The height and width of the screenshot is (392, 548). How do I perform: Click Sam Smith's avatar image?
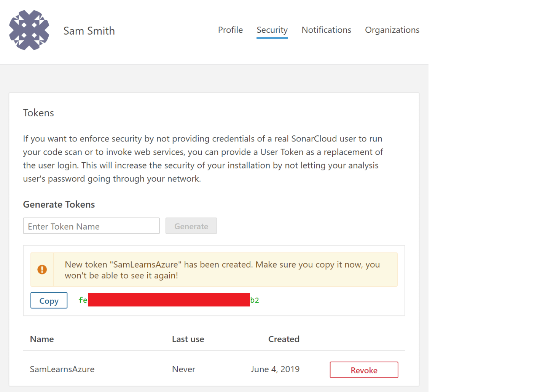click(x=29, y=30)
